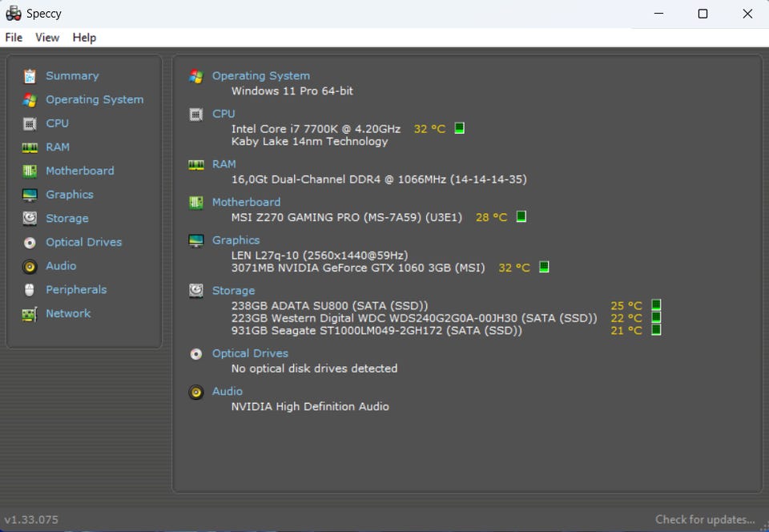769x532 pixels.
Task: Click the Operating System heading link in summary
Action: [x=261, y=76]
